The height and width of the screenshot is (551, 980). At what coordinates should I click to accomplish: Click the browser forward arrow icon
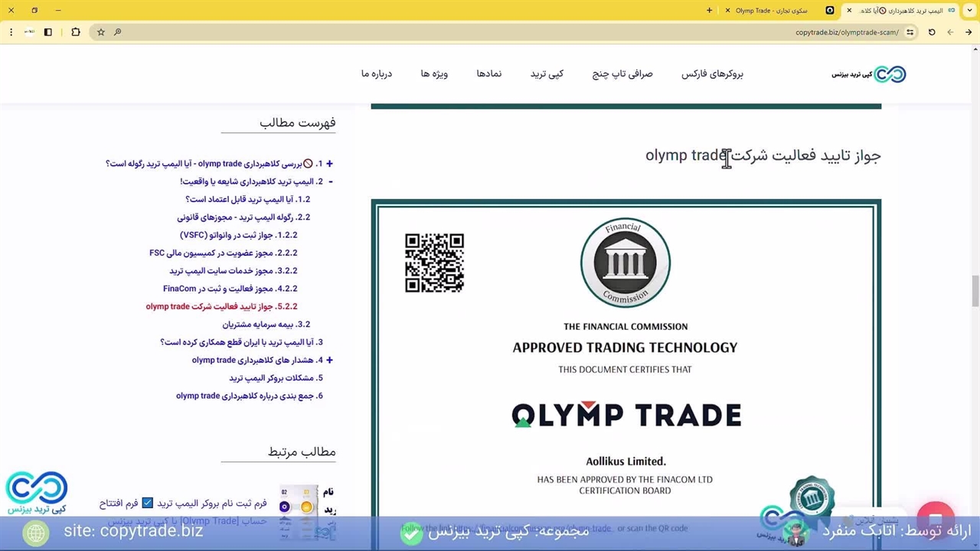pos(950,32)
